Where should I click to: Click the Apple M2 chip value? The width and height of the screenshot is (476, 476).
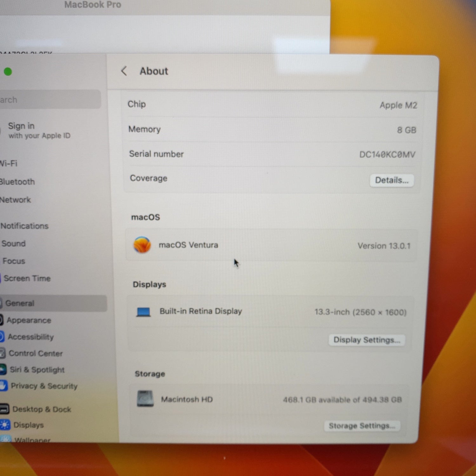click(398, 105)
